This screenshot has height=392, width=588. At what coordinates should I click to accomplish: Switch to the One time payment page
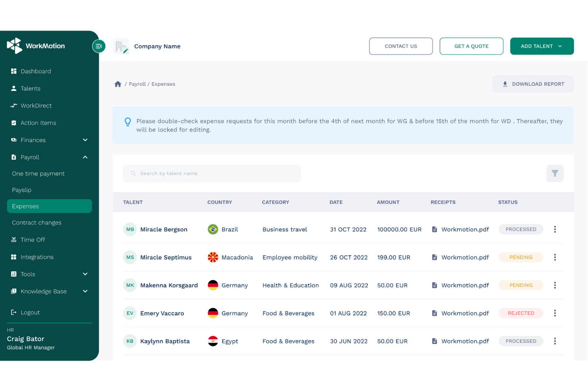pyautogui.click(x=38, y=174)
